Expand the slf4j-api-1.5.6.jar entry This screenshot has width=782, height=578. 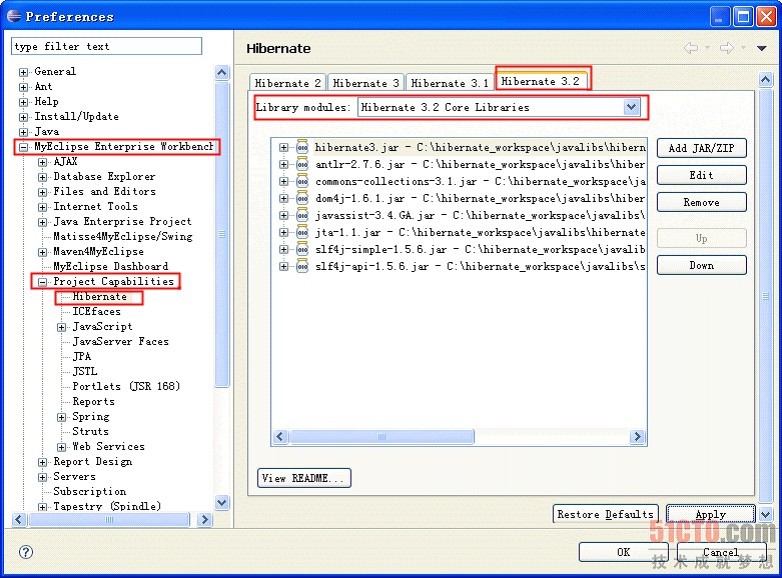[284, 266]
